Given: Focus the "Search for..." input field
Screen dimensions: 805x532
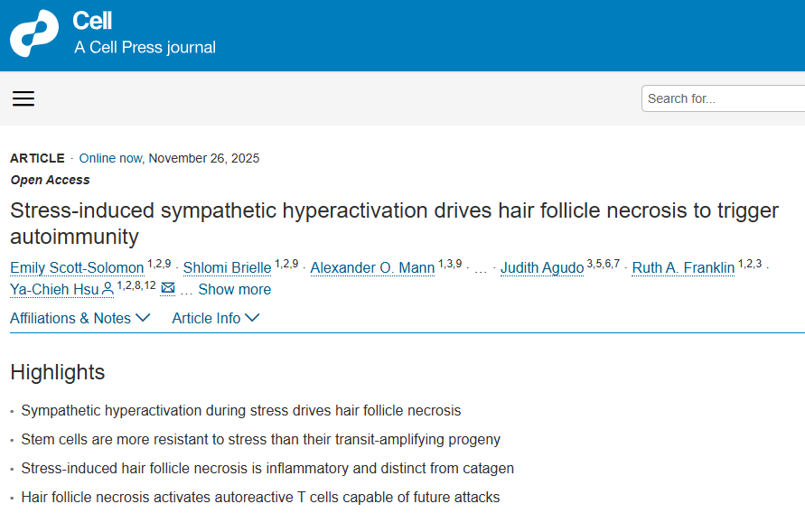Looking at the screenshot, I should [723, 98].
